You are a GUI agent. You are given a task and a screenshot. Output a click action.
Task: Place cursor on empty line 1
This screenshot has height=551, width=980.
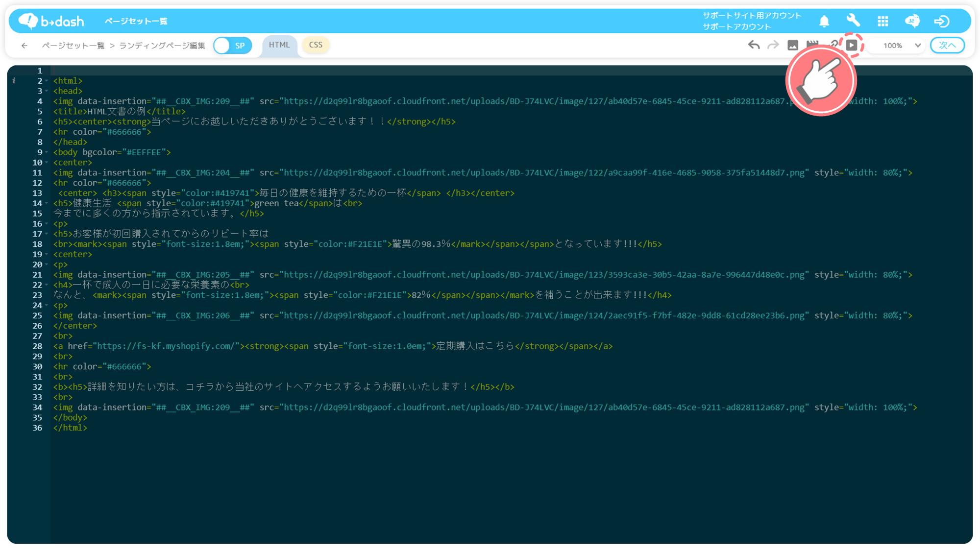(x=511, y=71)
